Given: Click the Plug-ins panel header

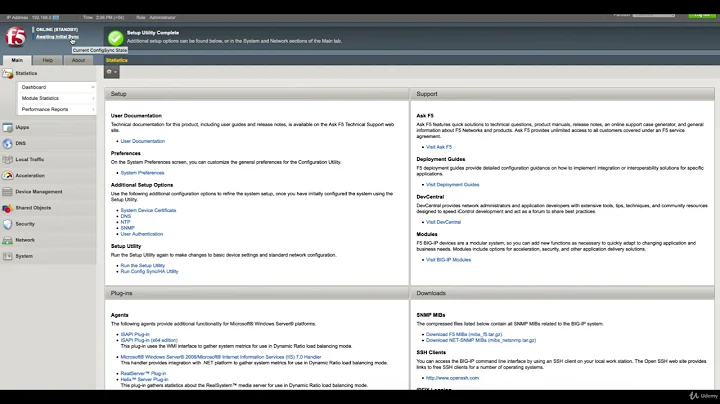Looking at the screenshot, I should [x=257, y=293].
